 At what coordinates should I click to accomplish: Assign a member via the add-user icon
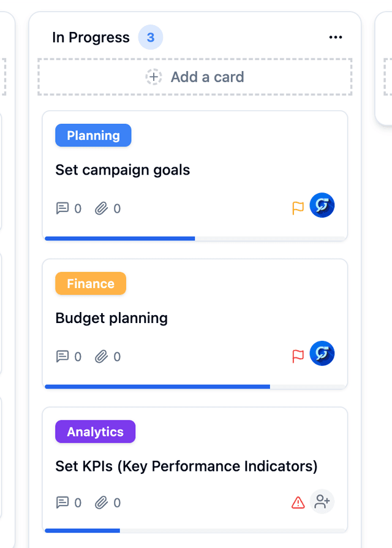pos(322,501)
